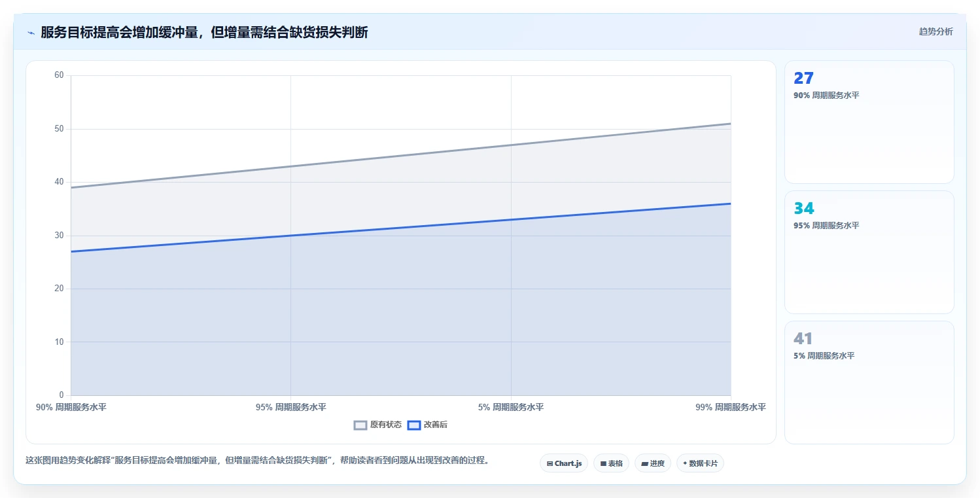Click the y-axis value 60
Screen dimensions: 980x498
pyautogui.click(x=59, y=75)
